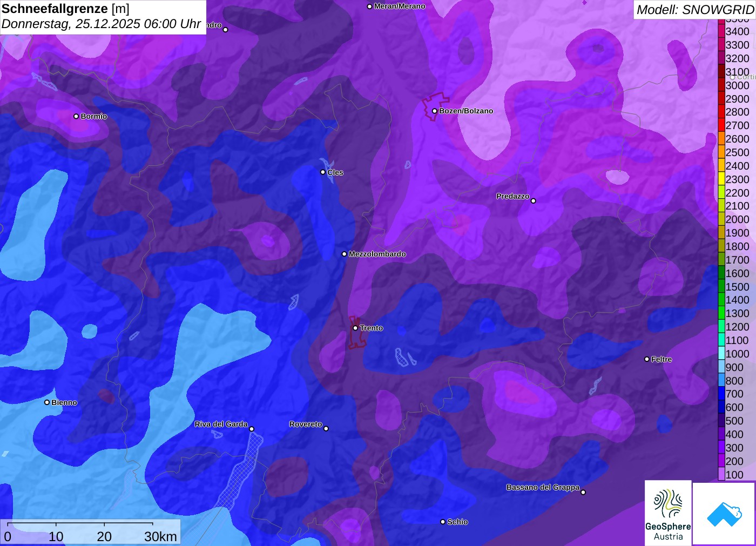Viewport: 756px width, 546px height.
Task: Click the 800 m legend swatch
Action: coord(721,381)
